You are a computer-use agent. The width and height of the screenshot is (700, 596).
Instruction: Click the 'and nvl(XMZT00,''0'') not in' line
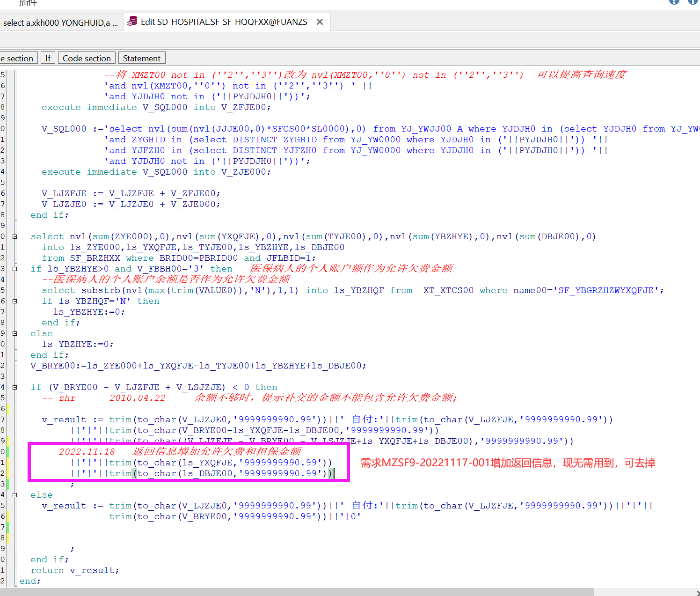pyautogui.click(x=238, y=86)
